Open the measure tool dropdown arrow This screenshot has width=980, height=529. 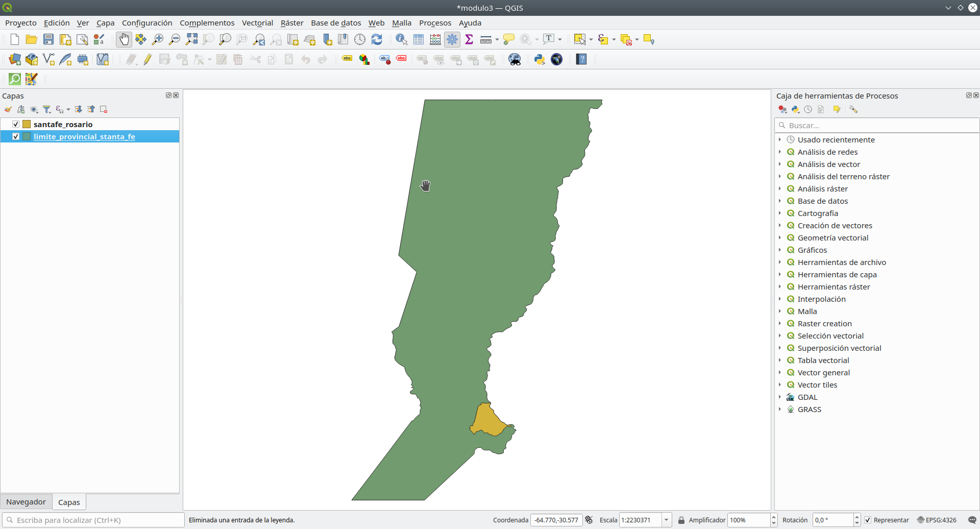click(497, 39)
